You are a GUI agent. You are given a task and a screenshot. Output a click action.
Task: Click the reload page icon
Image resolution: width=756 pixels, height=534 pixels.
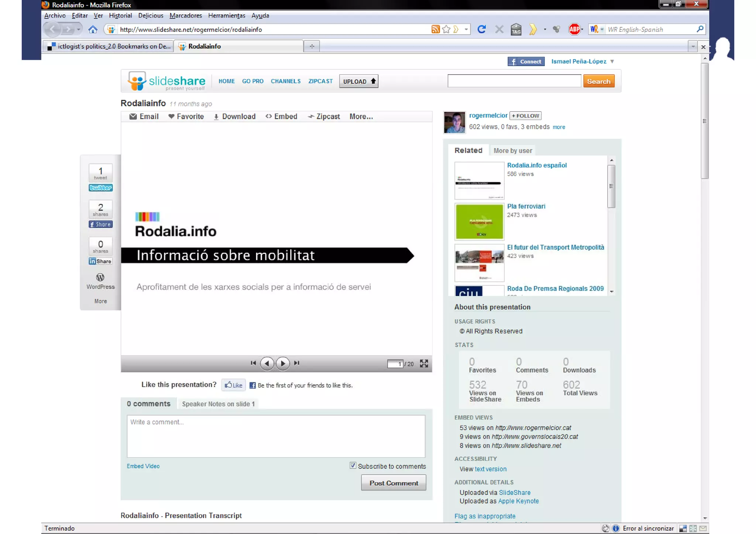tap(481, 29)
